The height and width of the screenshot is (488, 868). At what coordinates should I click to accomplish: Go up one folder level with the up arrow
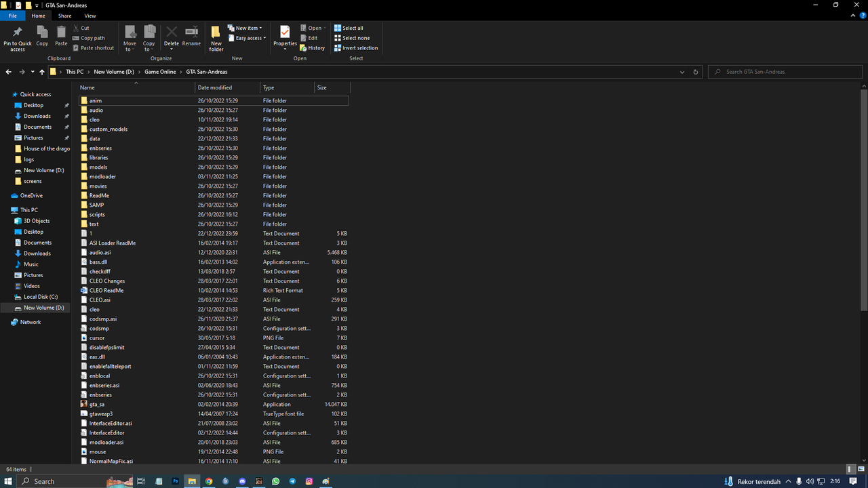[x=42, y=72]
